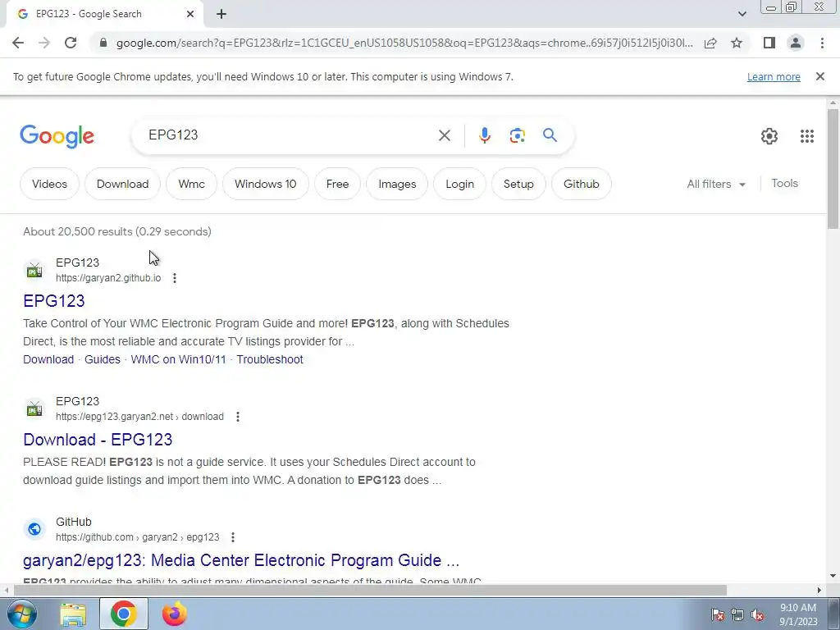Submit search with the magnifier icon
The width and height of the screenshot is (840, 630).
[550, 135]
